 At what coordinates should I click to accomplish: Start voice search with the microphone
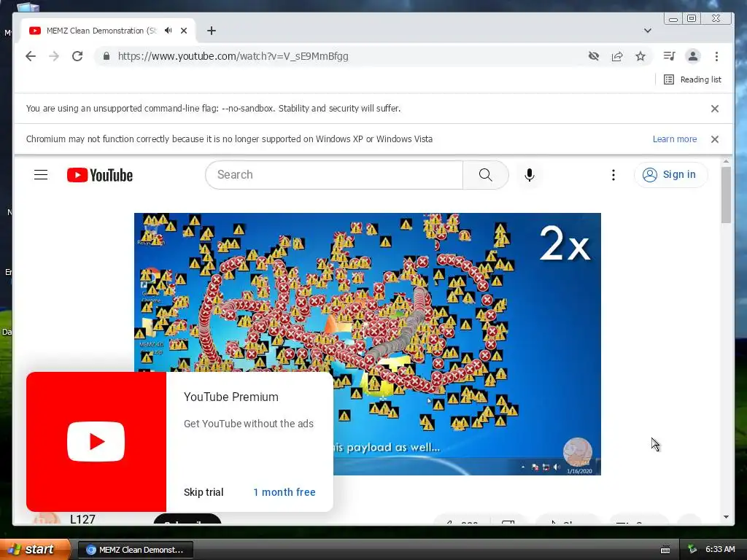coord(530,175)
